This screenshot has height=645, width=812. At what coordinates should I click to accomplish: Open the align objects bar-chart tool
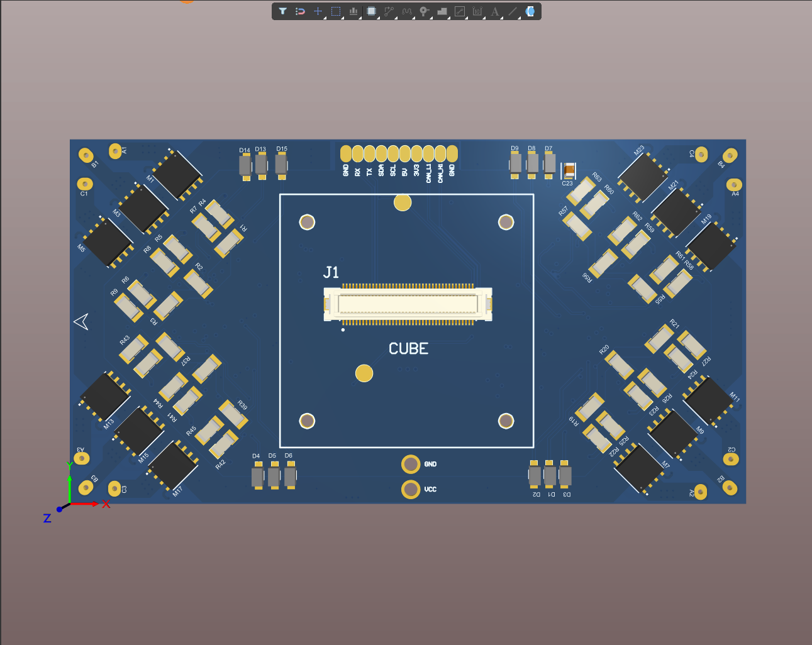353,11
